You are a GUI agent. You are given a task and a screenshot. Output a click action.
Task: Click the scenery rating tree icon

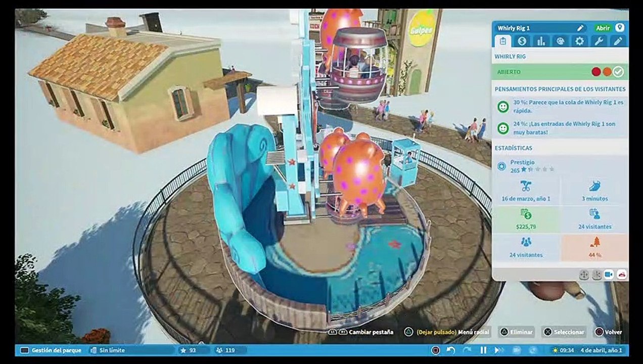tap(594, 243)
